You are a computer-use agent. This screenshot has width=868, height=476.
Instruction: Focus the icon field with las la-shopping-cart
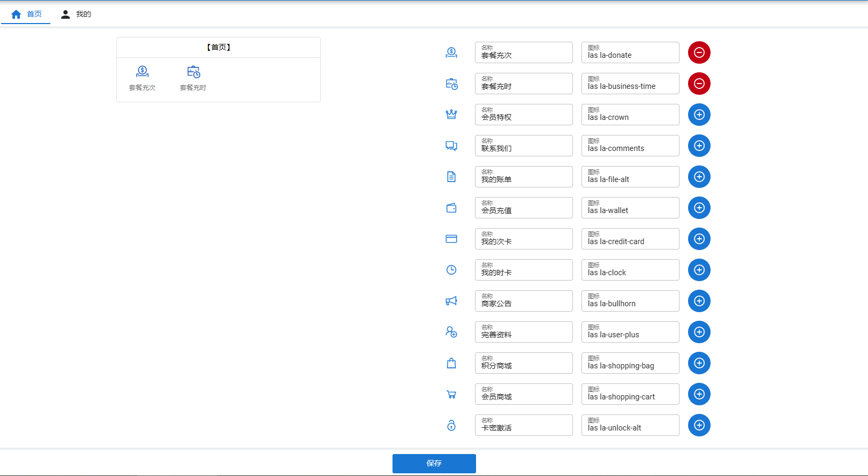pos(630,394)
